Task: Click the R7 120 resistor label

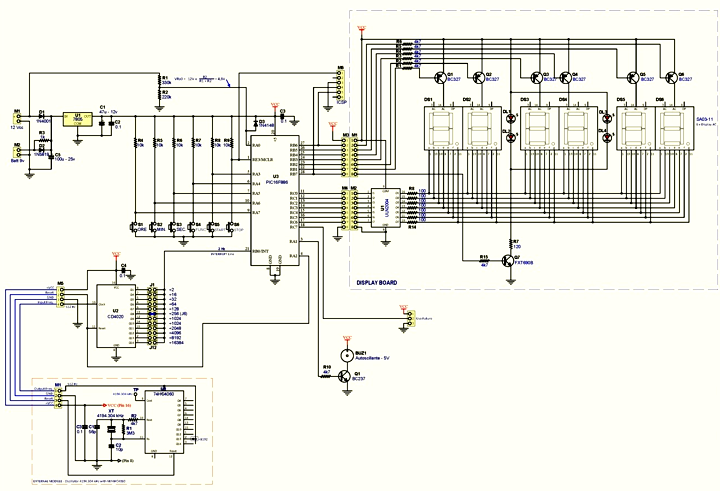Action: click(x=516, y=244)
